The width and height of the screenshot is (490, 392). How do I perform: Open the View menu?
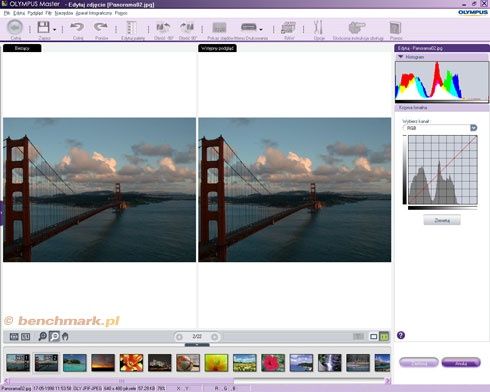35,13
